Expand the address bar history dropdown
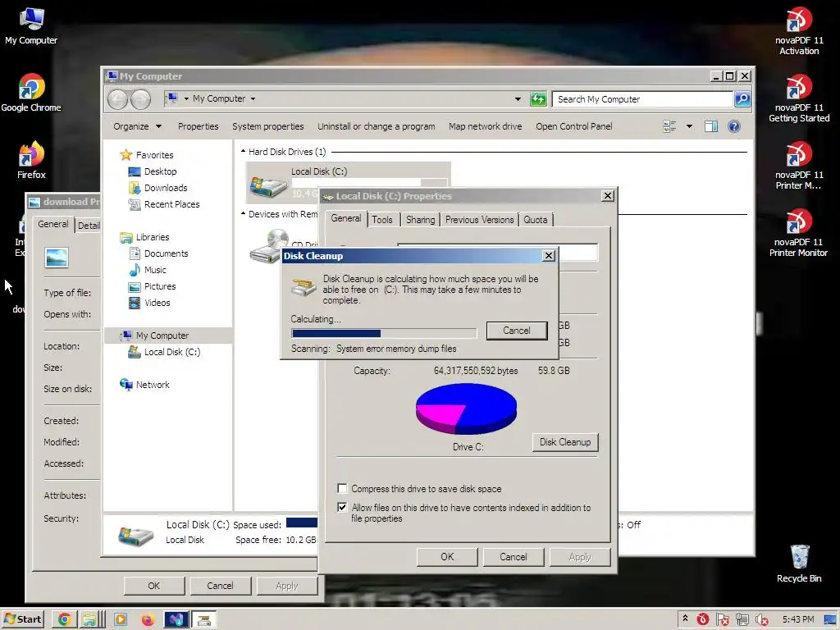 [x=518, y=99]
